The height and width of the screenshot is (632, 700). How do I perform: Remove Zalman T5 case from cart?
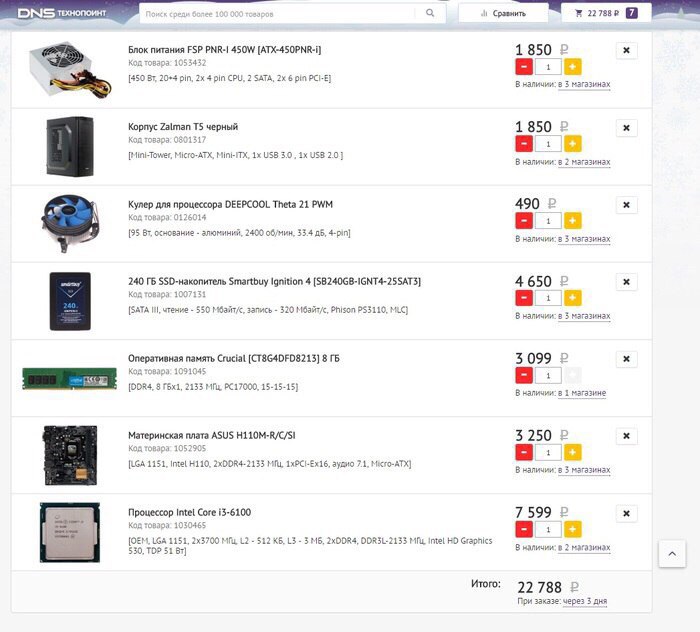(x=626, y=128)
